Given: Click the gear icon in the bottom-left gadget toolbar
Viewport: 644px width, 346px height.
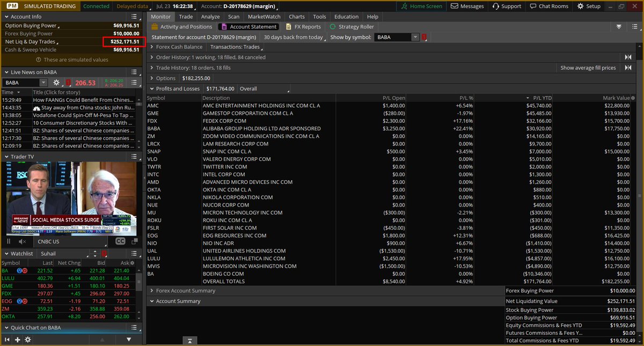Looking at the screenshot, I should coord(28,340).
